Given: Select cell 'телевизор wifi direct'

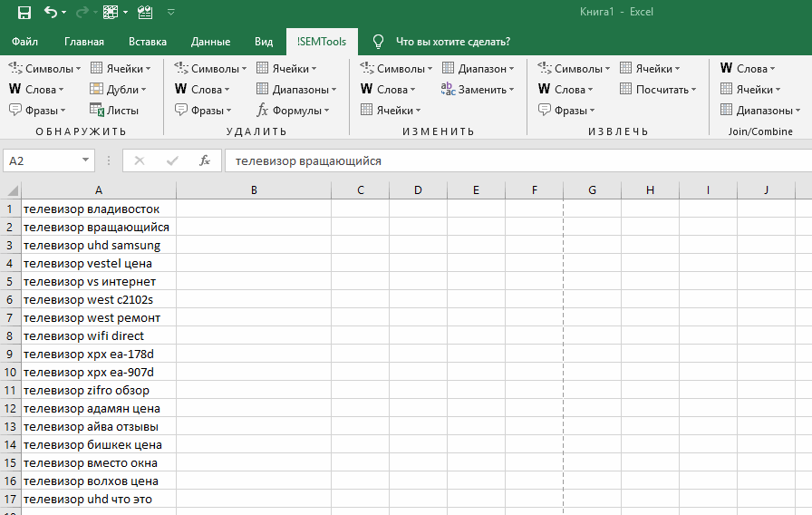Looking at the screenshot, I should click(99, 335).
